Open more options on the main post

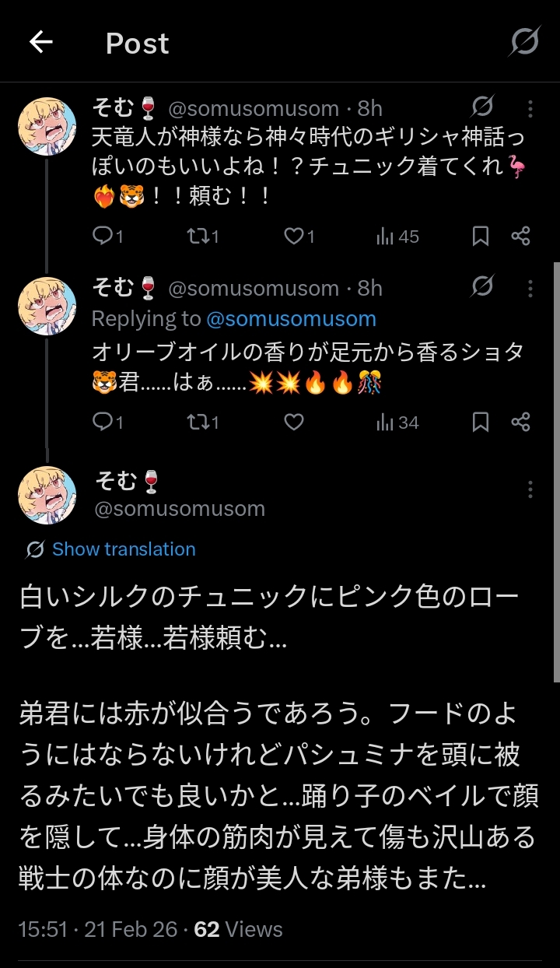point(530,489)
